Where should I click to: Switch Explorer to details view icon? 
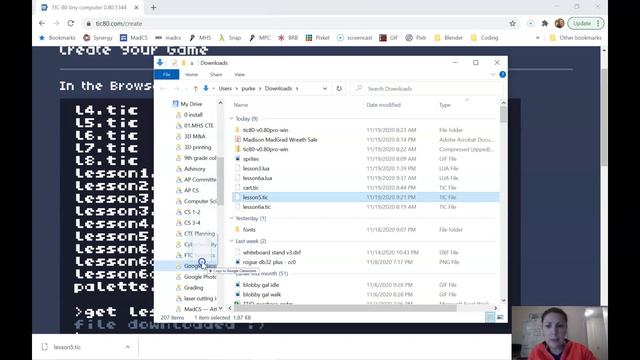[x=490, y=317]
